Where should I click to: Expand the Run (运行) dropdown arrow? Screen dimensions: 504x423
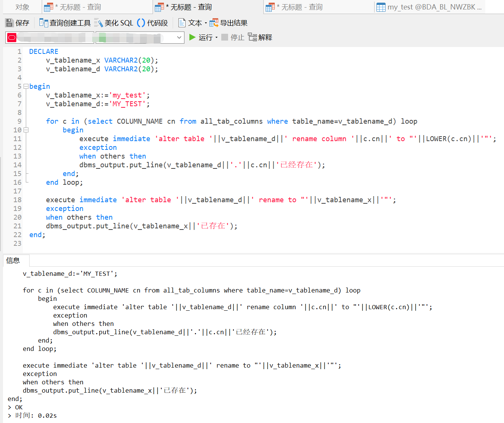(x=216, y=37)
